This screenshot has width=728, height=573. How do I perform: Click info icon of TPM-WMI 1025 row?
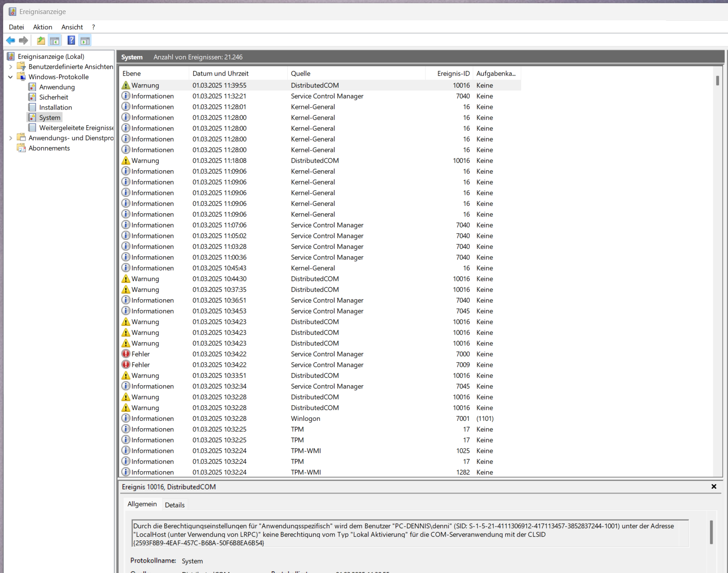point(126,451)
